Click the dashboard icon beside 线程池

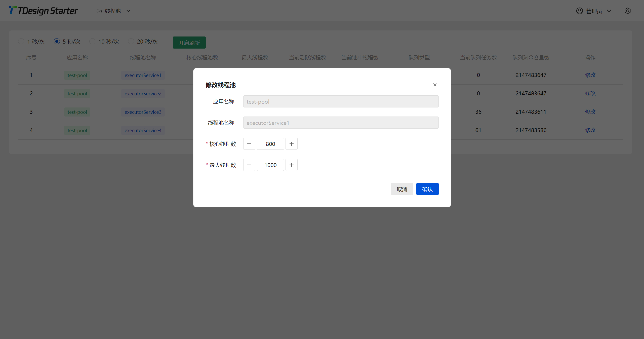click(99, 11)
